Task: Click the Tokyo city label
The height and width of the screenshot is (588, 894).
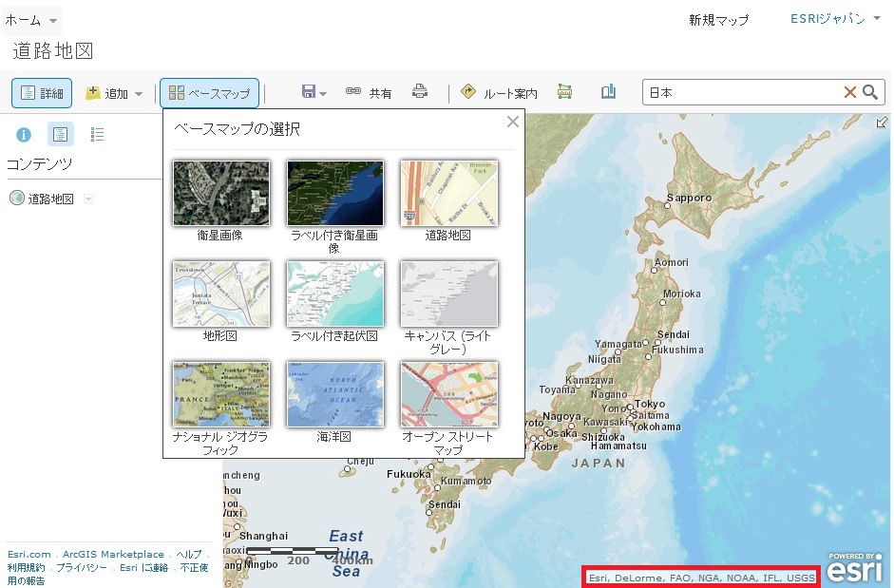Action: coord(650,404)
